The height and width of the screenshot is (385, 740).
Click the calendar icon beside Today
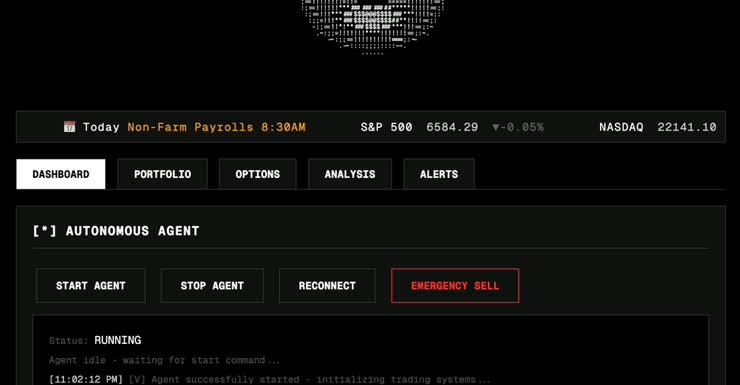pyautogui.click(x=69, y=127)
